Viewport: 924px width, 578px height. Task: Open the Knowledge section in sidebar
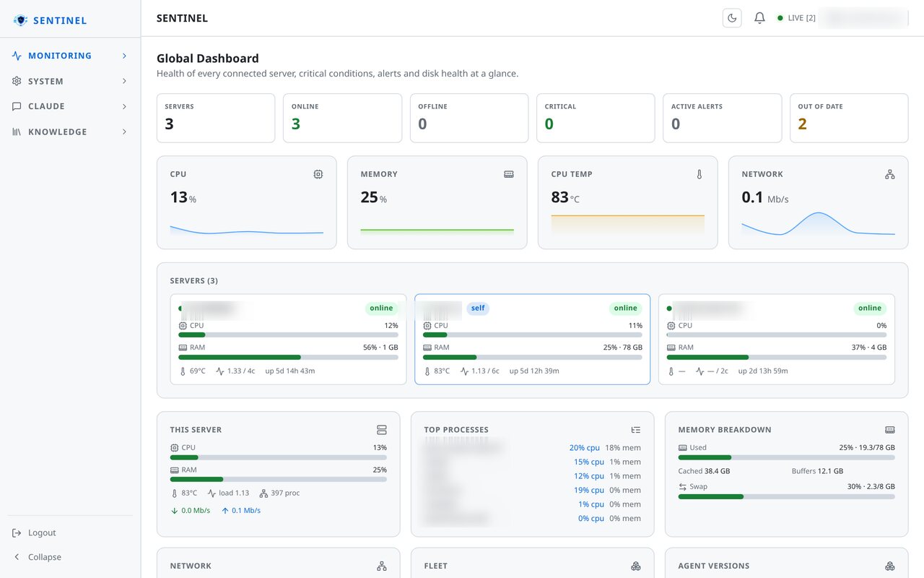[70, 131]
